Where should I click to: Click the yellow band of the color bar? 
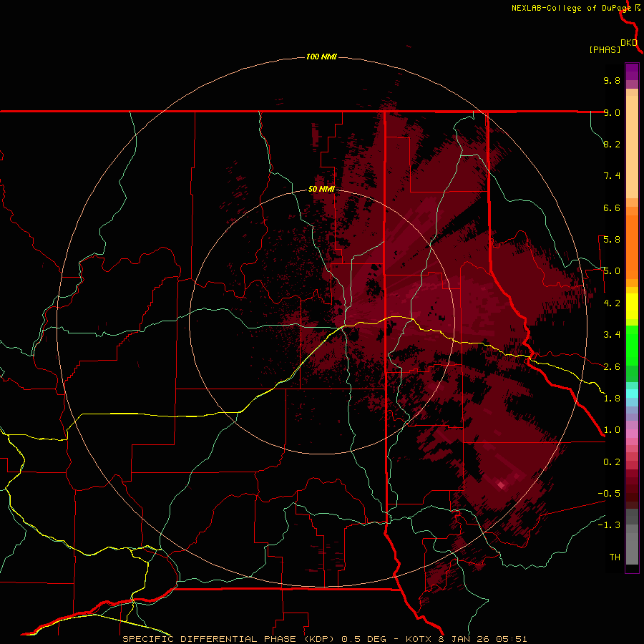[632, 306]
